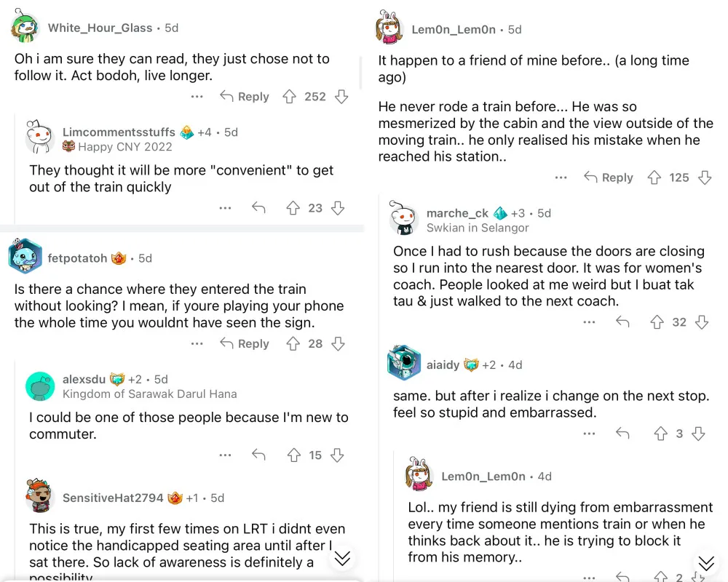Downvote marche_ck's comment about women's coach
This screenshot has width=728, height=582.
click(x=702, y=322)
